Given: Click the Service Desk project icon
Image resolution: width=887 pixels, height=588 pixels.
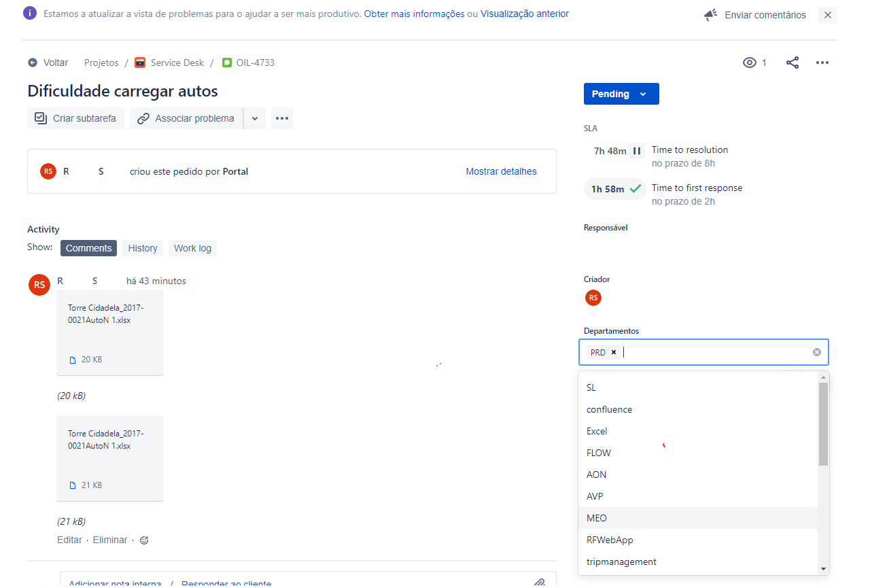Looking at the screenshot, I should (x=140, y=63).
